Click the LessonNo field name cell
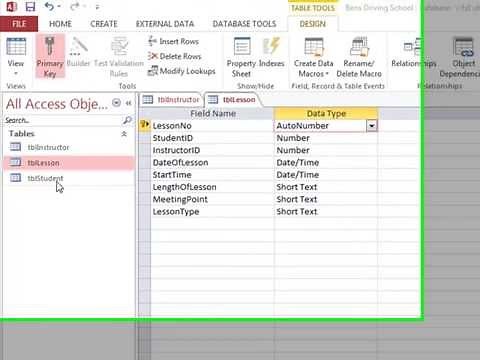 tap(212, 126)
